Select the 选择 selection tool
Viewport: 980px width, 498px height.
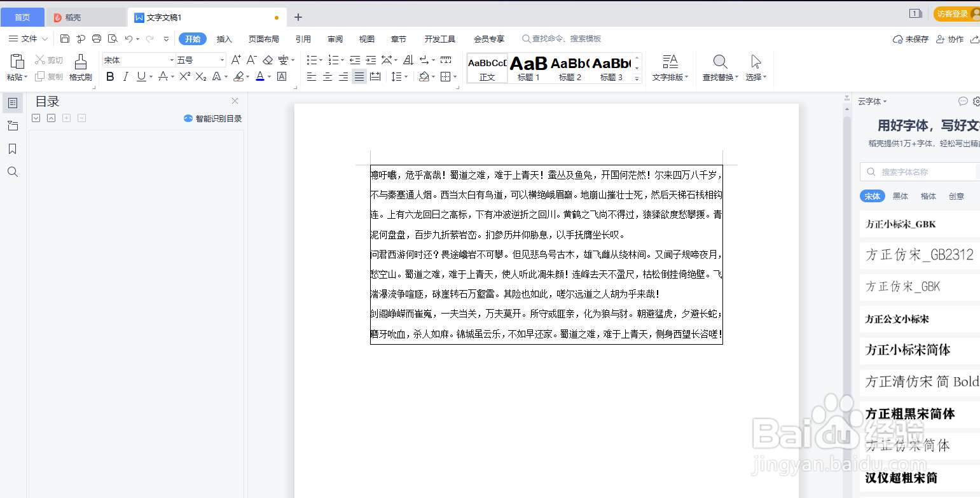756,68
